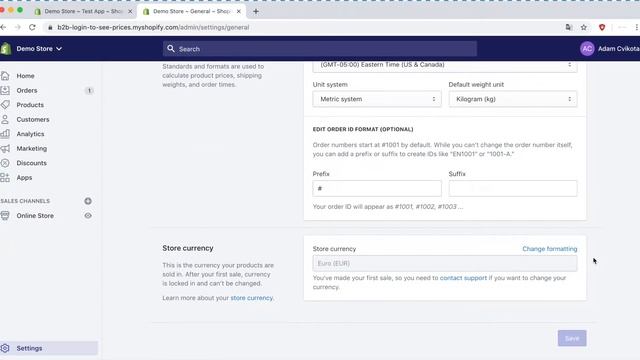Open the Demo Store switcher dropdown
The width and height of the screenshot is (640, 360).
click(39, 49)
